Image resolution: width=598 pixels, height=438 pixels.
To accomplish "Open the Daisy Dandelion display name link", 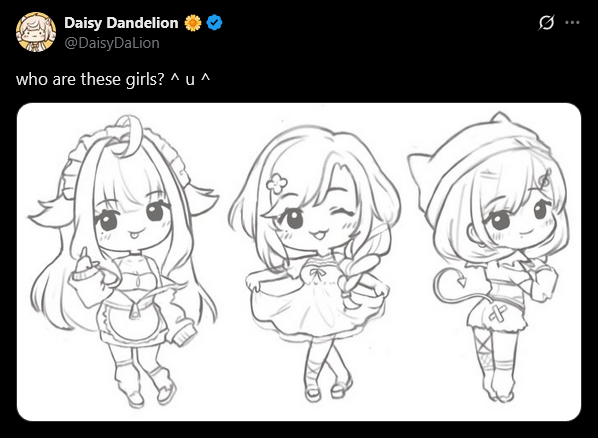I will coord(121,23).
